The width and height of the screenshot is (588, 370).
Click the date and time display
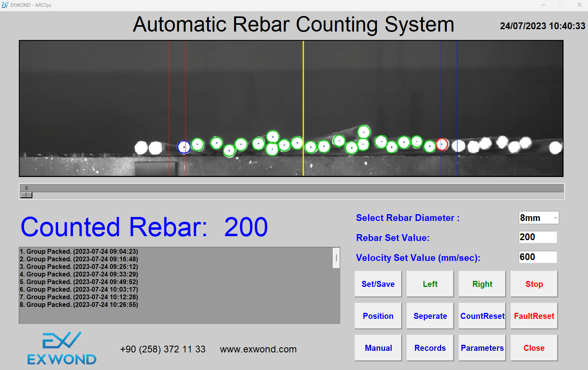542,26
